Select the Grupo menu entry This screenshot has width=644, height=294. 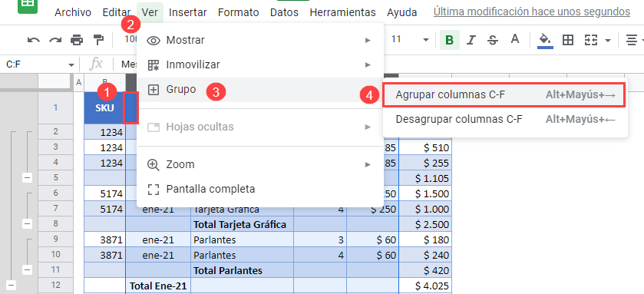click(x=260, y=90)
